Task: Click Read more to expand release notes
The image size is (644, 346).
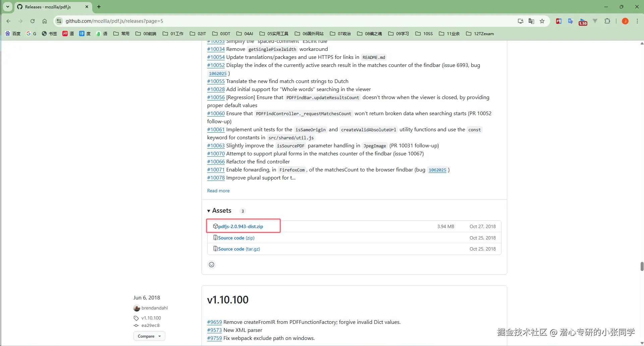Action: [x=218, y=191]
